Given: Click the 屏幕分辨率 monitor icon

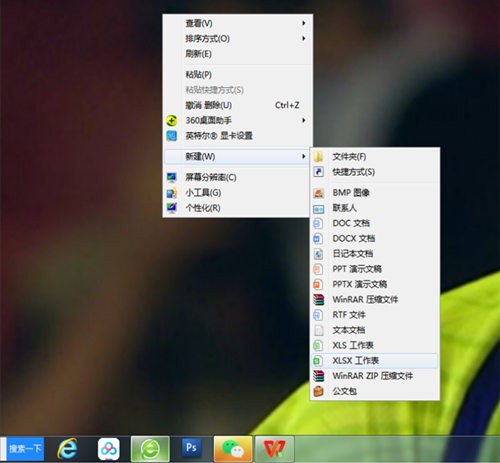Looking at the screenshot, I should (x=172, y=177).
